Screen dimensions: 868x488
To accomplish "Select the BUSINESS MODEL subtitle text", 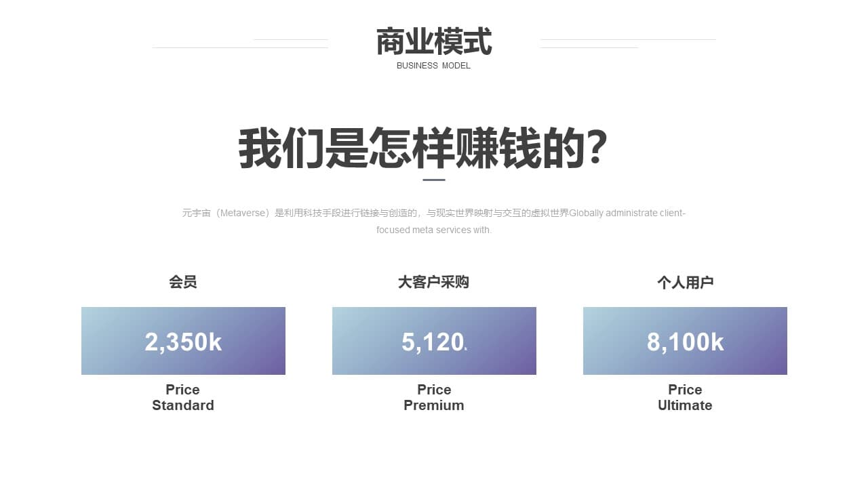I will pyautogui.click(x=433, y=66).
